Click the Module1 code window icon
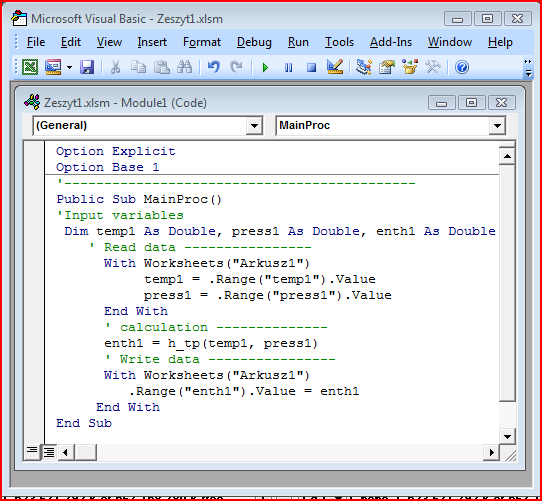The image size is (542, 501). pos(32,102)
